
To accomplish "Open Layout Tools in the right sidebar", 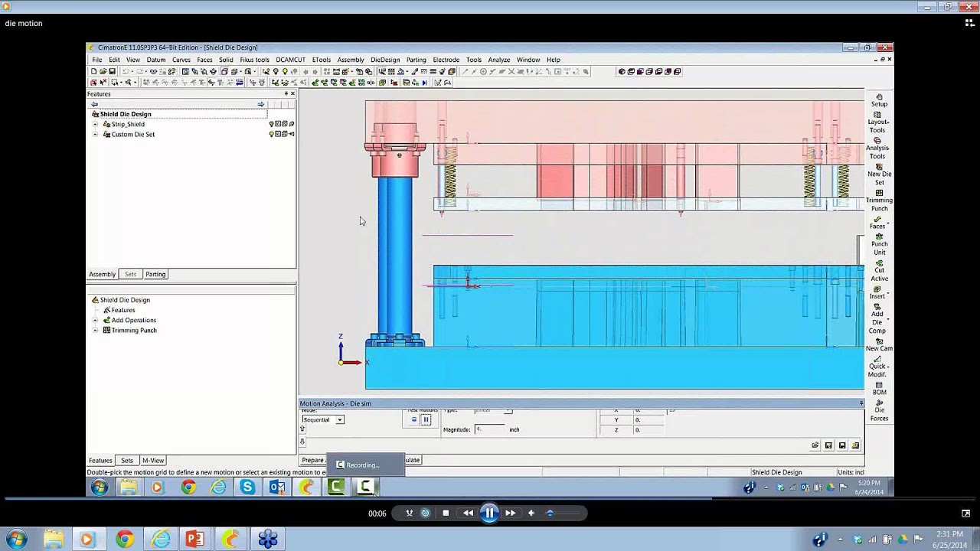I will [x=877, y=122].
